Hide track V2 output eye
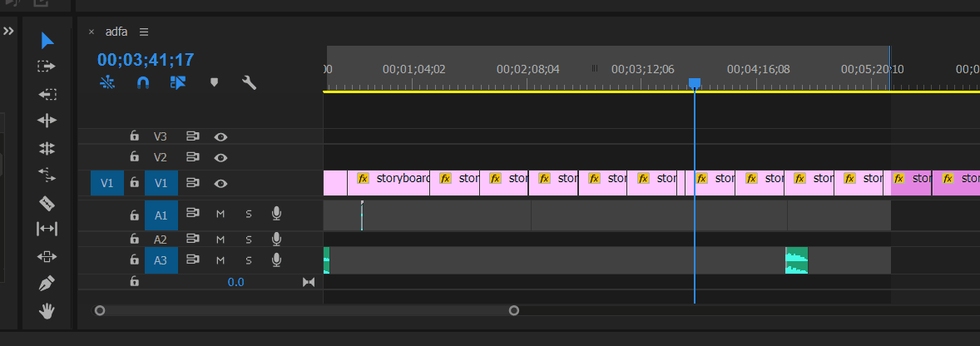980x346 pixels. pyautogui.click(x=220, y=157)
